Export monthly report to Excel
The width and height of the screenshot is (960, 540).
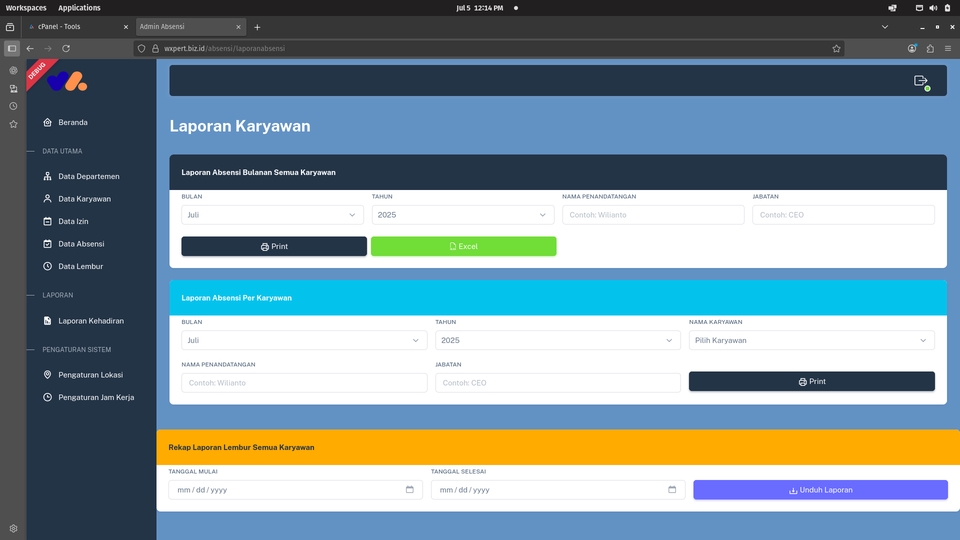(x=463, y=246)
